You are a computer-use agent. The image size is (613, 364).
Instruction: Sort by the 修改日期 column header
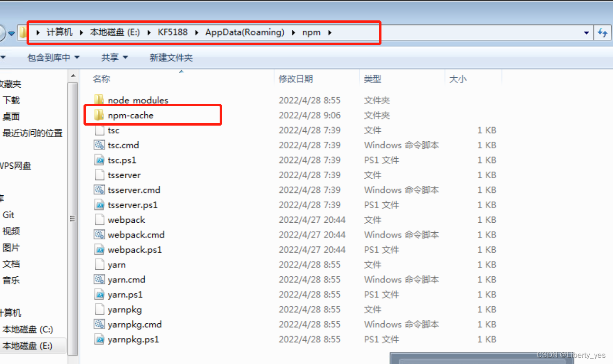point(296,79)
